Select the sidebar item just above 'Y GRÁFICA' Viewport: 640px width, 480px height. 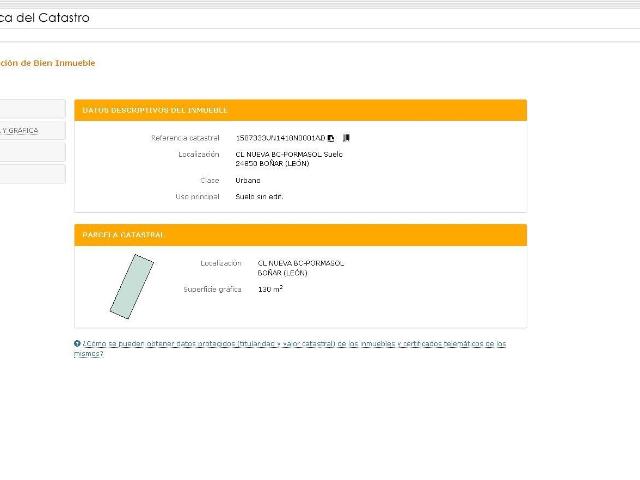(x=32, y=109)
